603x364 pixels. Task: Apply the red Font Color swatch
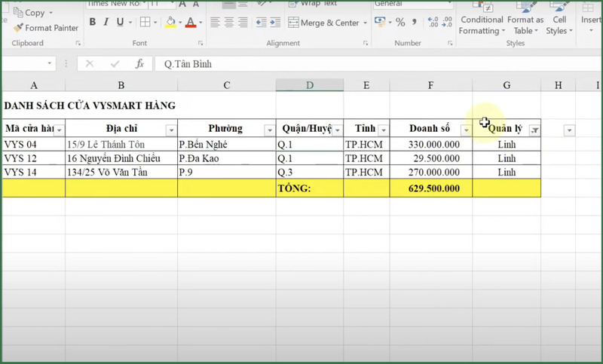coord(190,23)
